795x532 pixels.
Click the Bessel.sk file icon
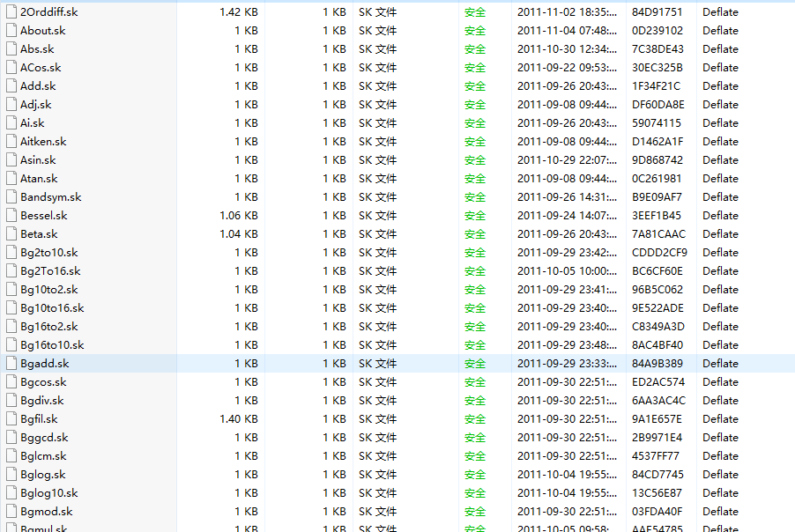(11, 215)
